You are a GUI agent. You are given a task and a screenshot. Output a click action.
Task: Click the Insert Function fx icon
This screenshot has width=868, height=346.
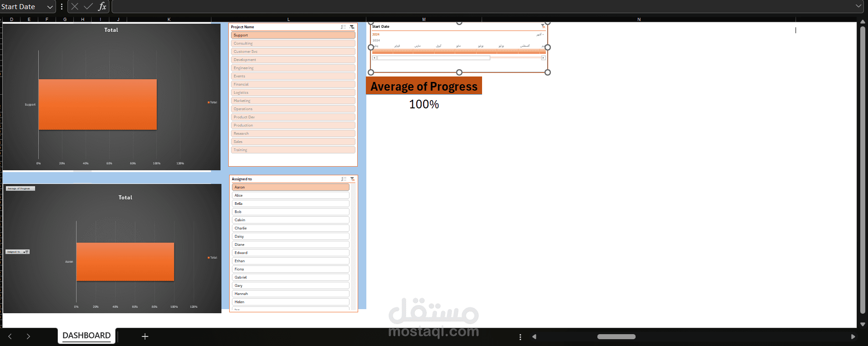tap(102, 6)
